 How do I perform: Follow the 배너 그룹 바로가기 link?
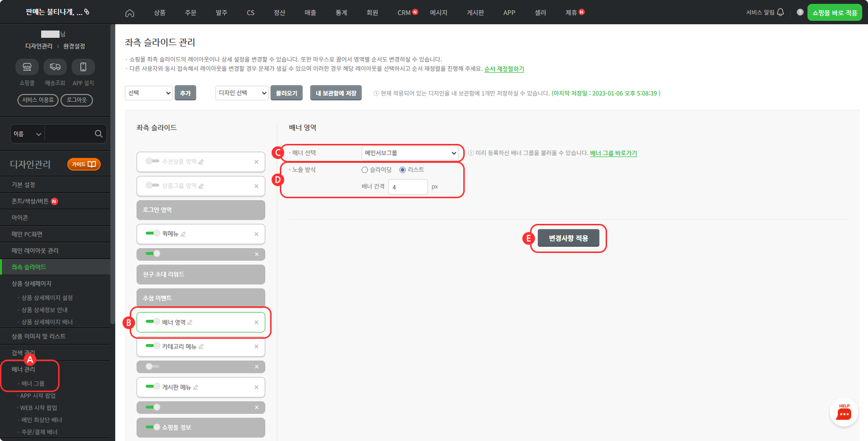click(613, 153)
